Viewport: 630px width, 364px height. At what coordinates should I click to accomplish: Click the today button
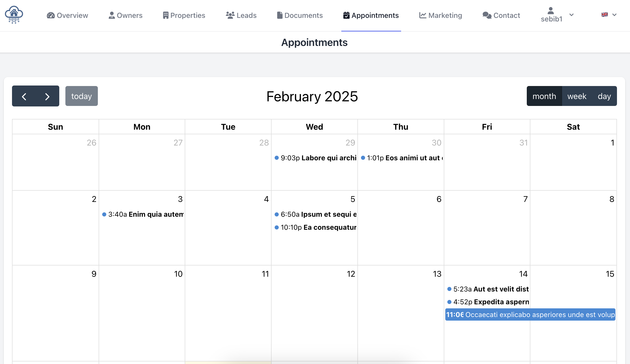81,96
